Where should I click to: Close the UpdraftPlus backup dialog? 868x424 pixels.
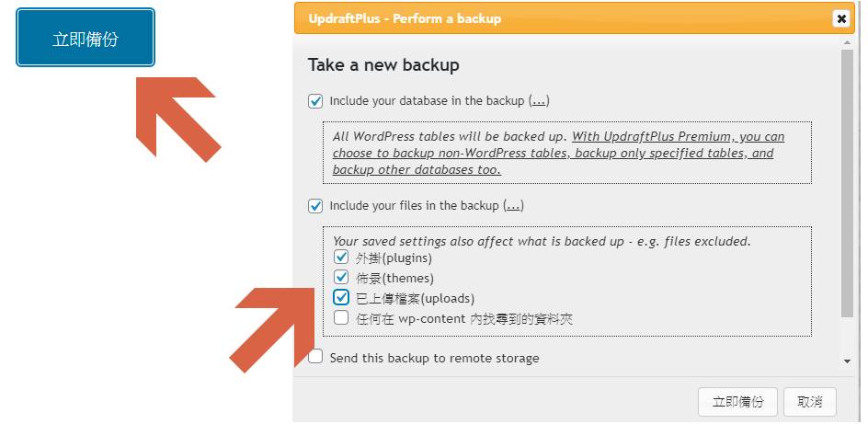840,18
